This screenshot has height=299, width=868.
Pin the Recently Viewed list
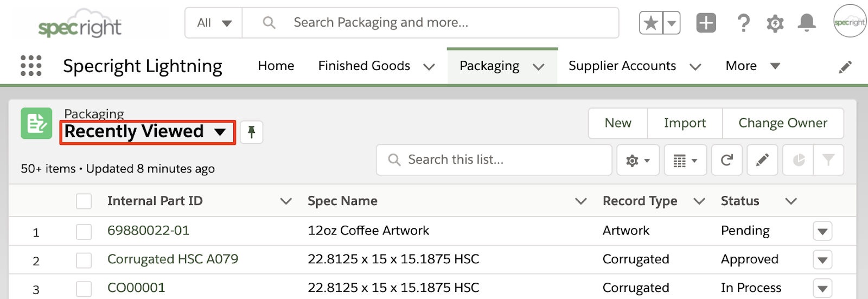252,132
